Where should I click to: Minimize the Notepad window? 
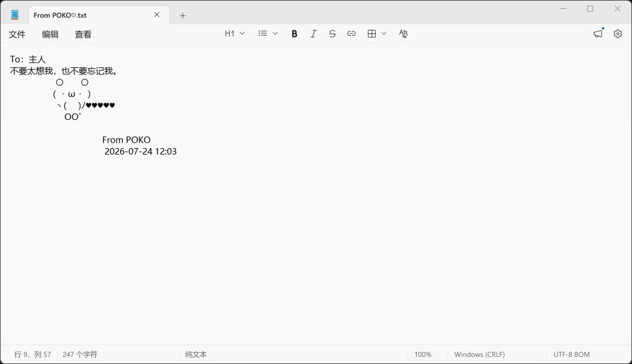[x=563, y=9]
